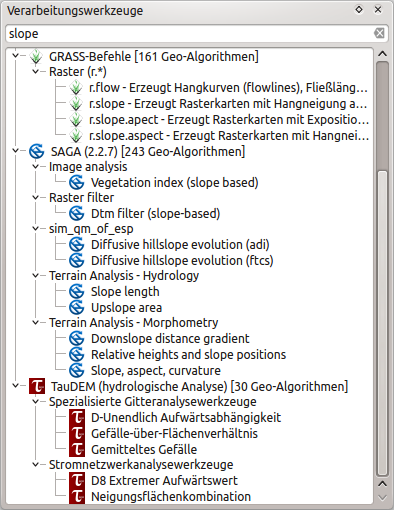Viewport: 394px width, 510px height.
Task: Undock the Verarbeitungswerkzeuge panel
Action: 359,10
